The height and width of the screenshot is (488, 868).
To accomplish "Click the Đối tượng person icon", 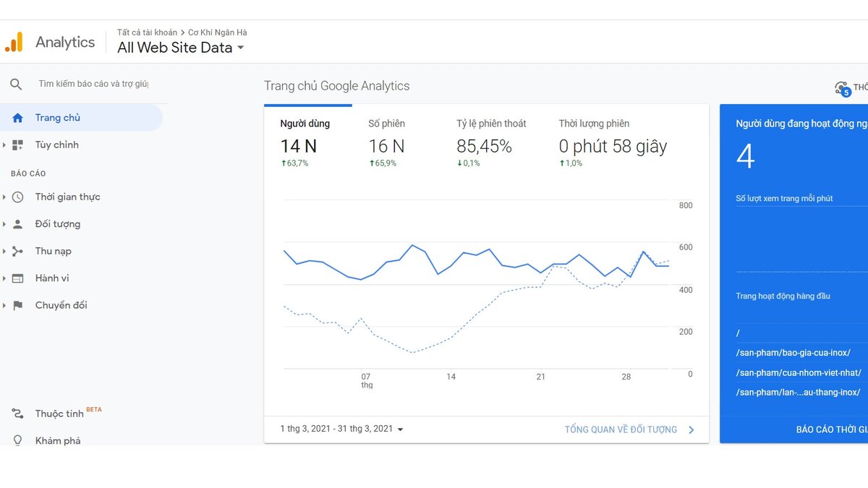I will [18, 224].
